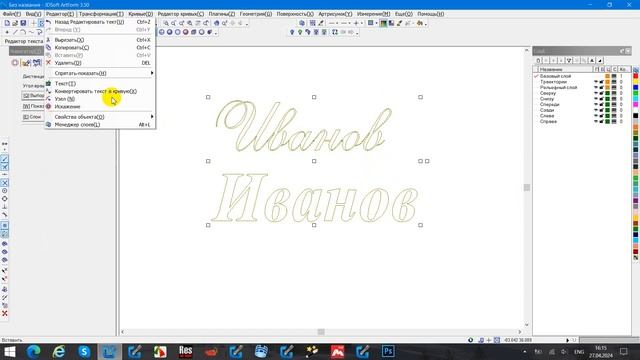Click the vertical scrollbar thumb beside canvas
The image size is (640, 360).
527,187
